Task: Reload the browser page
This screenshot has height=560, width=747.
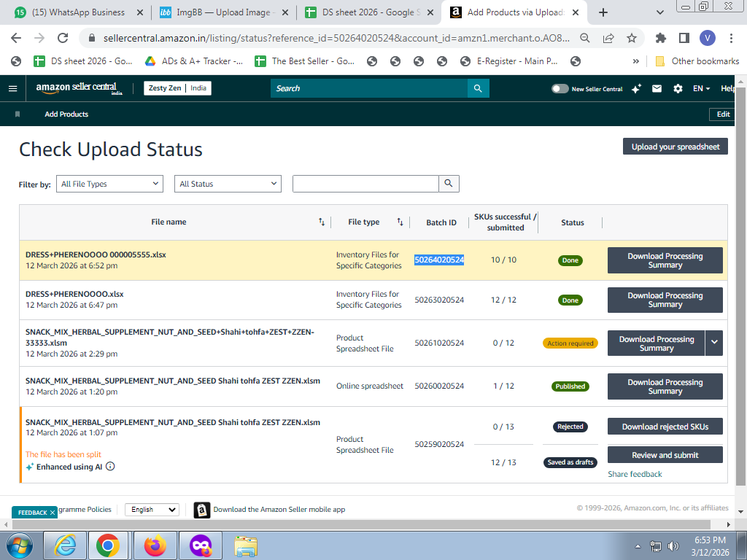Action: (63, 38)
